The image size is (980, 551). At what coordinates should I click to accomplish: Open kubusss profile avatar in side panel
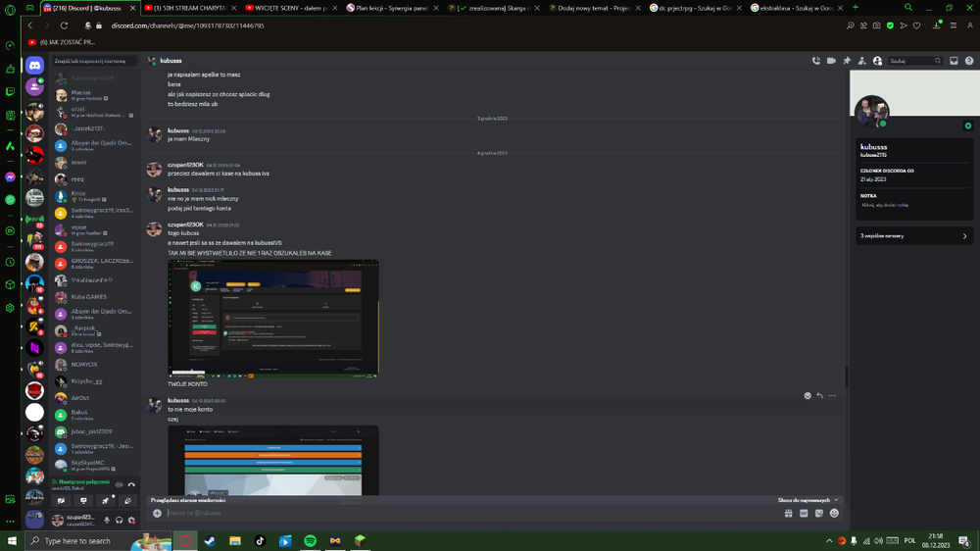872,112
